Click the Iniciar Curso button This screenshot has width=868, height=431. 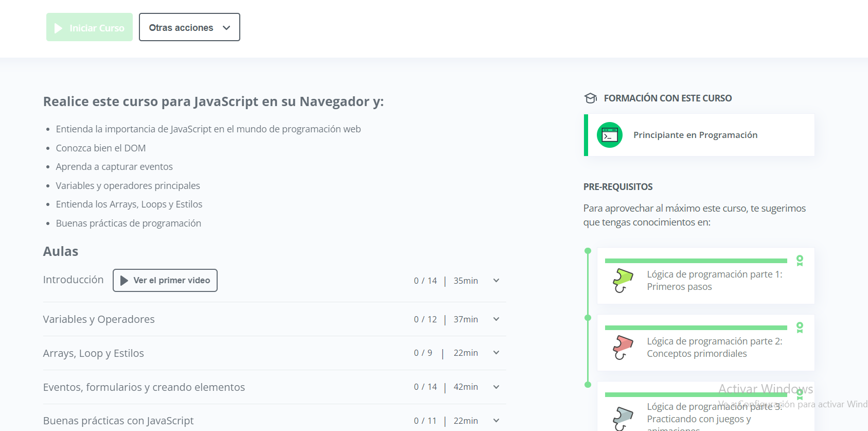[90, 27]
